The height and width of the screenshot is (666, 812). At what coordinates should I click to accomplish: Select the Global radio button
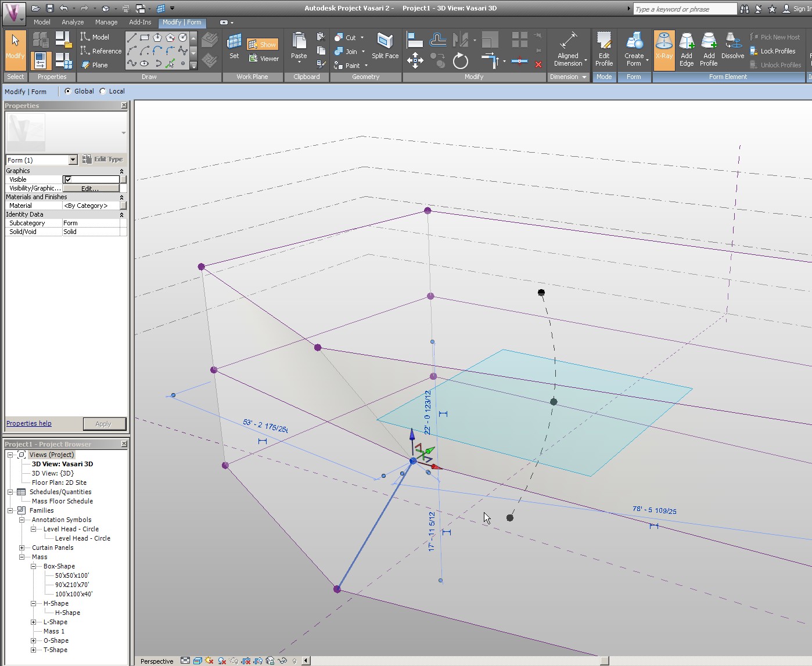pyautogui.click(x=68, y=91)
